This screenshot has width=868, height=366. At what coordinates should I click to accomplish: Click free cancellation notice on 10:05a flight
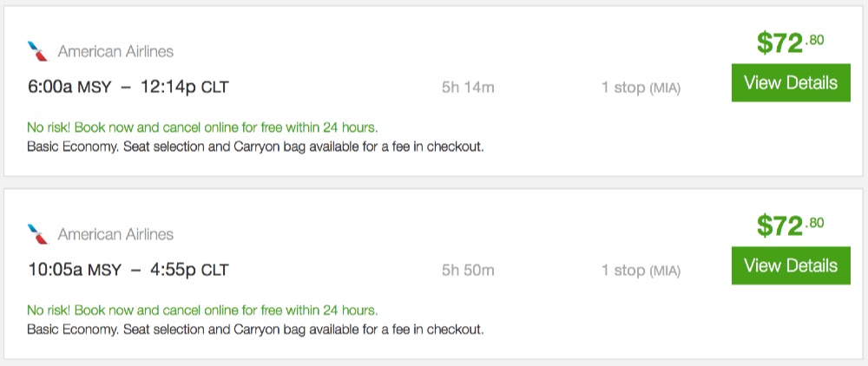point(202,310)
